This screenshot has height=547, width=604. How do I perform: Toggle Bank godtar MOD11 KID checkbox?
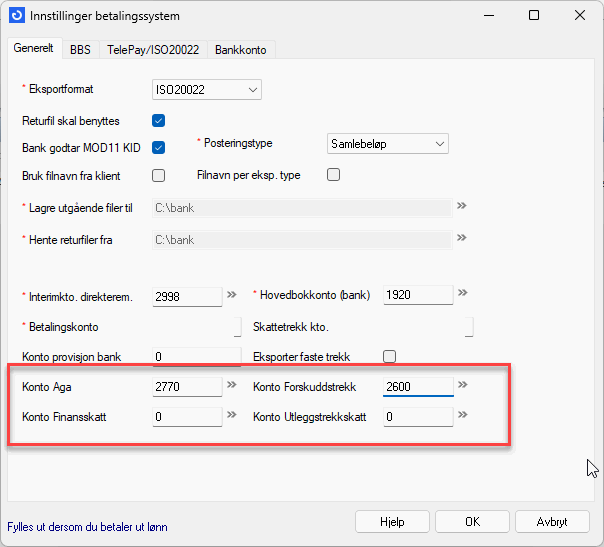click(158, 148)
